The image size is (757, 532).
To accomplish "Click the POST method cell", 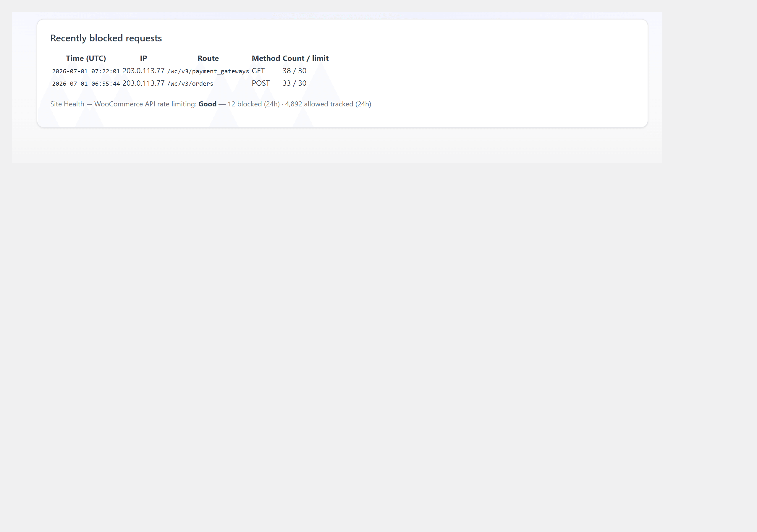I will (261, 83).
